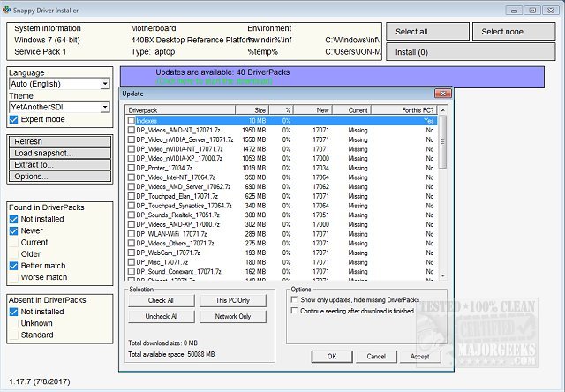Click the Updates are available banner

(x=332, y=77)
